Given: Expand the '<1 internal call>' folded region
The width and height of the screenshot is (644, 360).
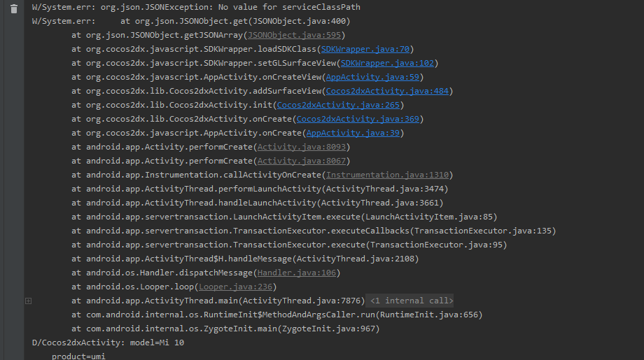Looking at the screenshot, I should (410, 301).
